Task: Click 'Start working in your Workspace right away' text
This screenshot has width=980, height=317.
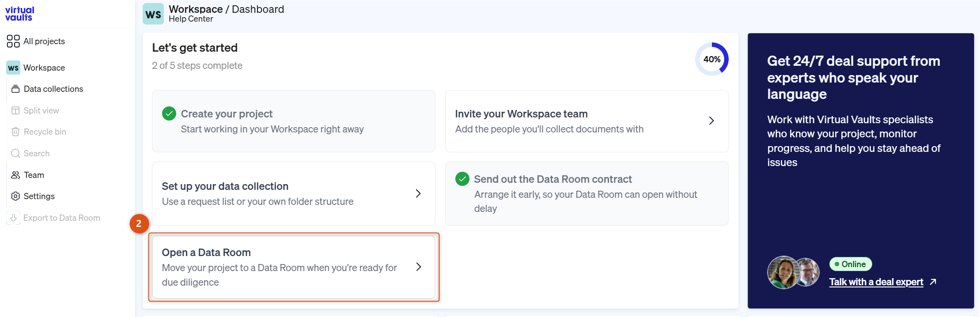Action: (272, 129)
